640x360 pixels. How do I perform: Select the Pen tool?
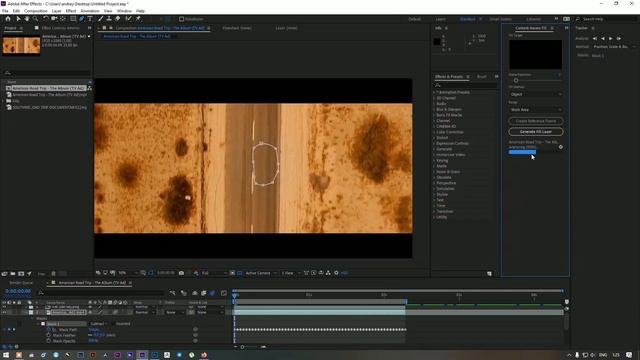click(82, 19)
